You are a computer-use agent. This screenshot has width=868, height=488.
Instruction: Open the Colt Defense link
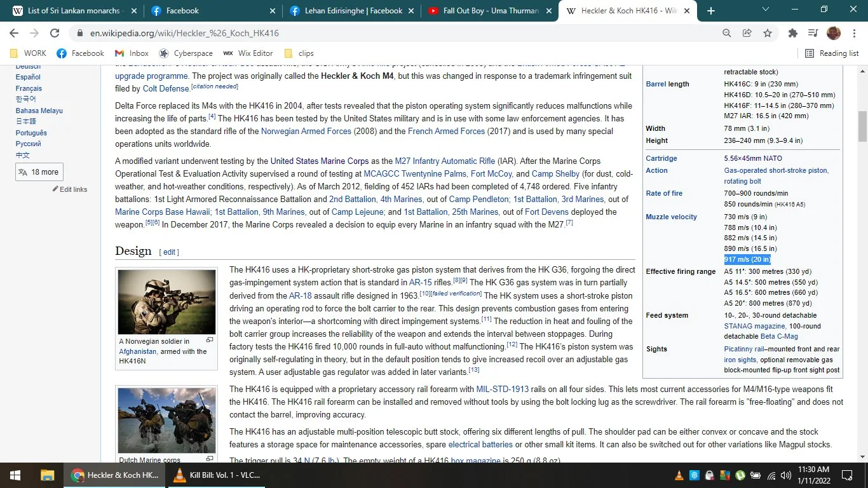click(x=166, y=89)
